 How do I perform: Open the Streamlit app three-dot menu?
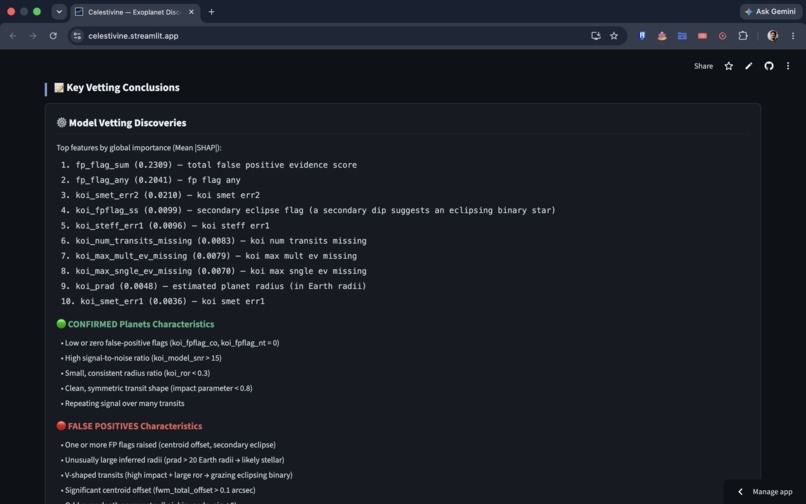(787, 66)
